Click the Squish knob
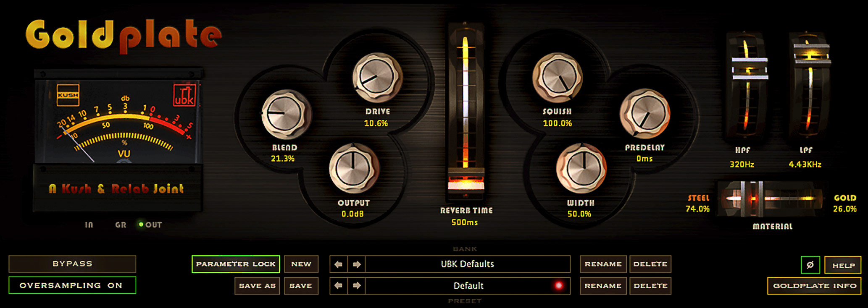 point(557,78)
